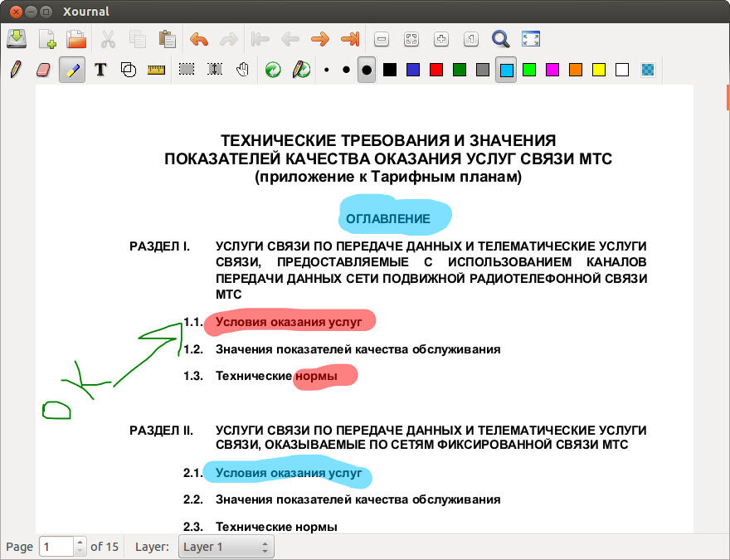Close the Xournal window

16,11
